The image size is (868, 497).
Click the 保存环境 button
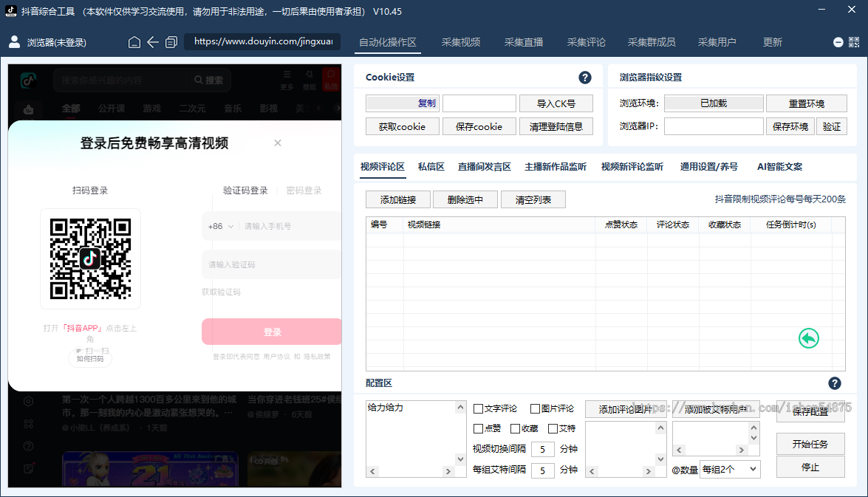tap(790, 127)
